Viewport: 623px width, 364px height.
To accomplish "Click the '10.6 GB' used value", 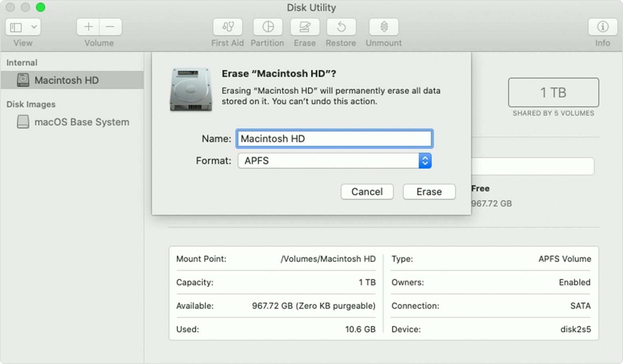I will (x=360, y=329).
